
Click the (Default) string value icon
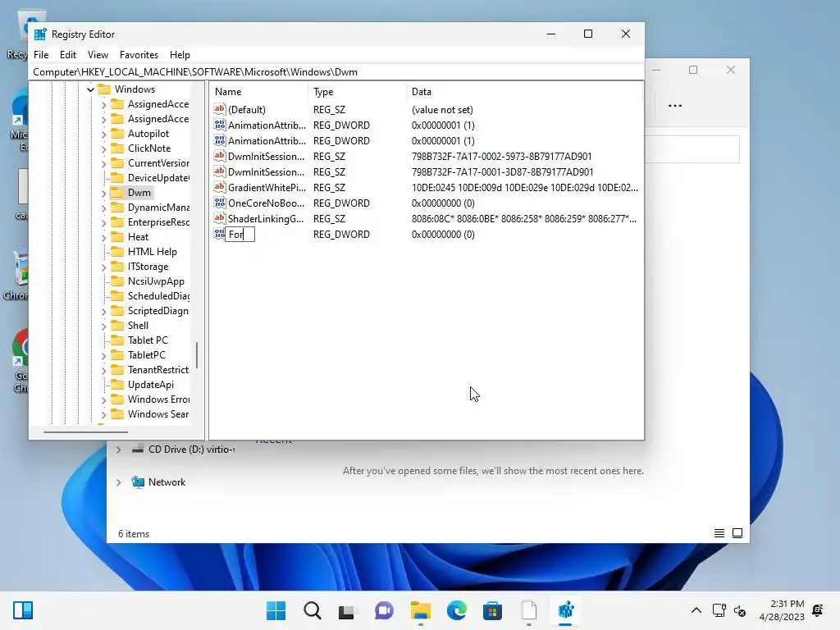coord(220,109)
